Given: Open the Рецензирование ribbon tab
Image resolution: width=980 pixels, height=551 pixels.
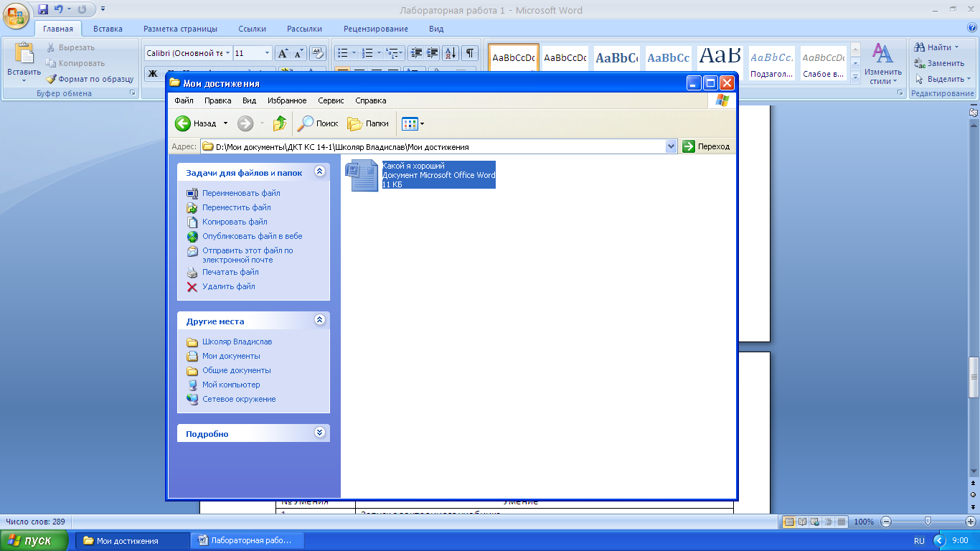Looking at the screenshot, I should (376, 29).
